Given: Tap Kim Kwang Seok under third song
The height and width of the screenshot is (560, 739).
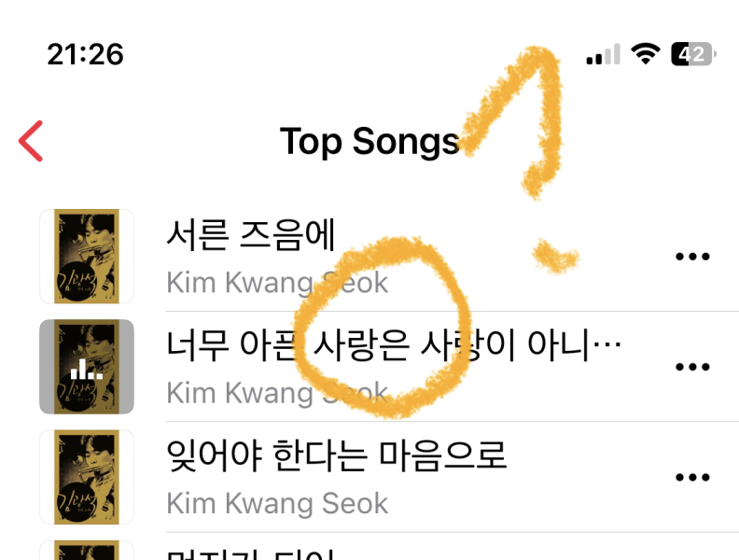Looking at the screenshot, I should point(277,503).
